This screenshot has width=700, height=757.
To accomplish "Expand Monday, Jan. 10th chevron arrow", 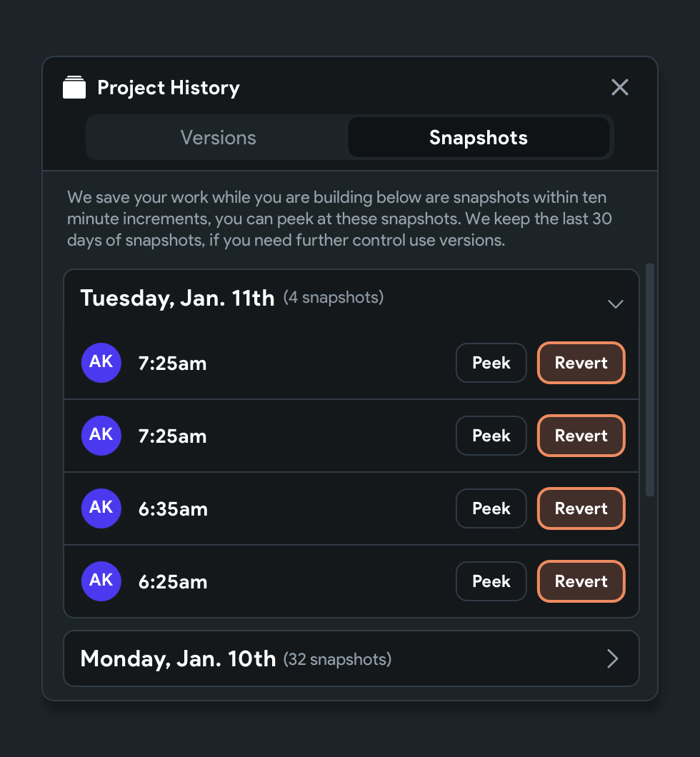I will (612, 658).
